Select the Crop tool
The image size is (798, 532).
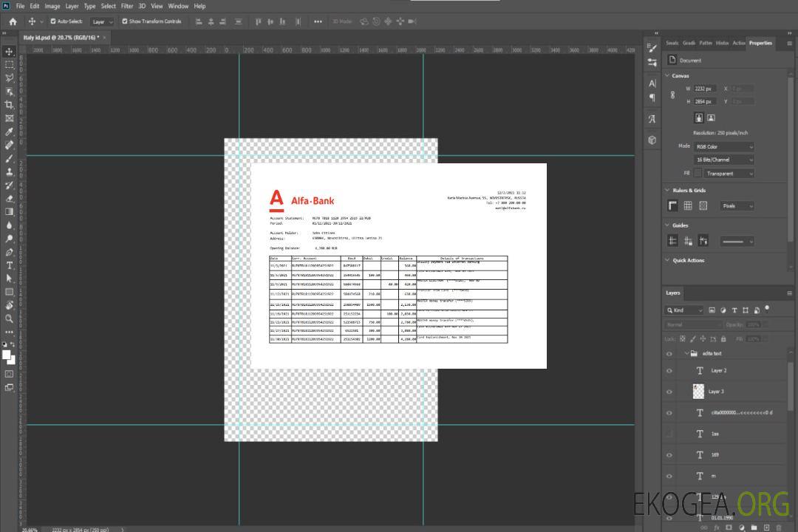[x=9, y=104]
